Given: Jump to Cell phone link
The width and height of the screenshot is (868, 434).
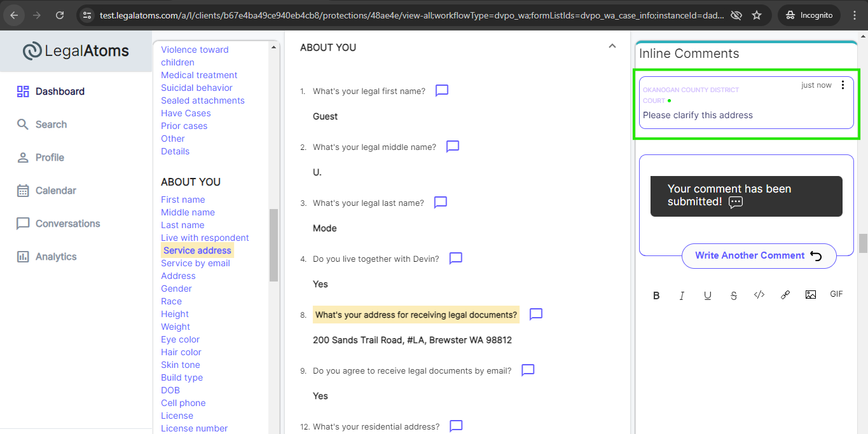Looking at the screenshot, I should [x=183, y=403].
